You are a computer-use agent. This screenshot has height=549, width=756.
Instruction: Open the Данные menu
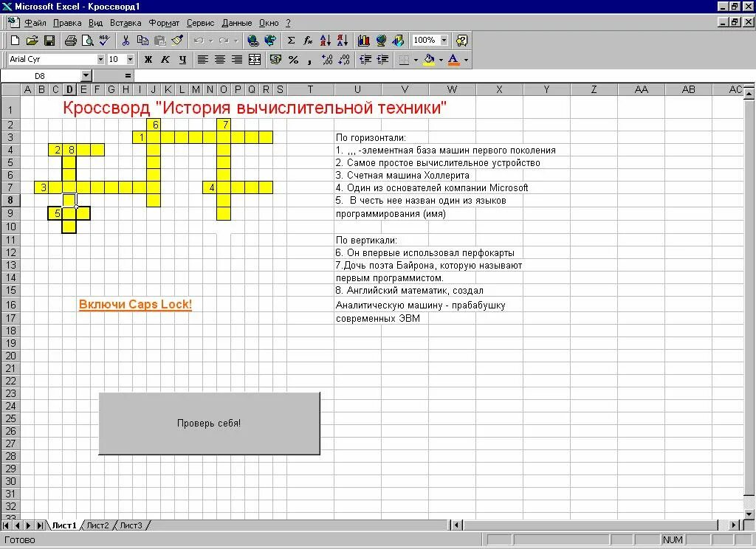point(237,23)
